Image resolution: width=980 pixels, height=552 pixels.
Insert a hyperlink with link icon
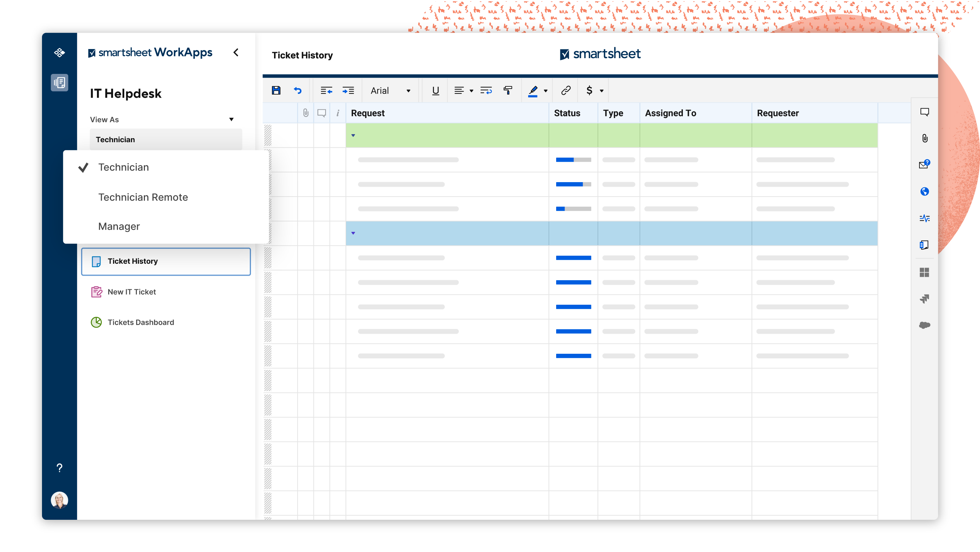tap(566, 91)
